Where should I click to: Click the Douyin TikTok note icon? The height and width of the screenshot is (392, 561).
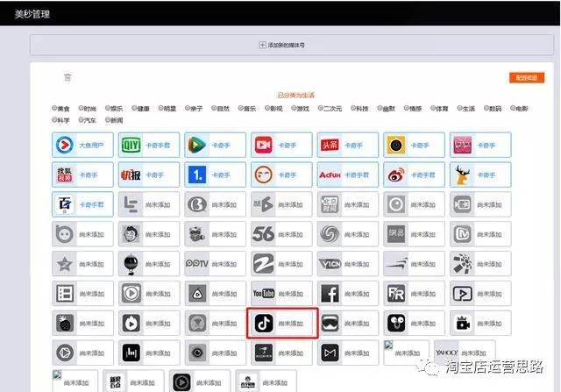[264, 324]
